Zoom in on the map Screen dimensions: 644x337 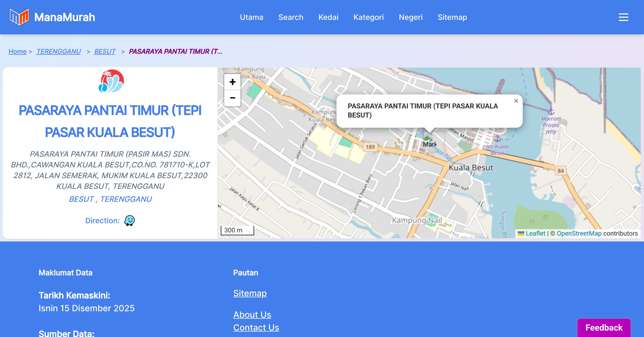point(232,82)
